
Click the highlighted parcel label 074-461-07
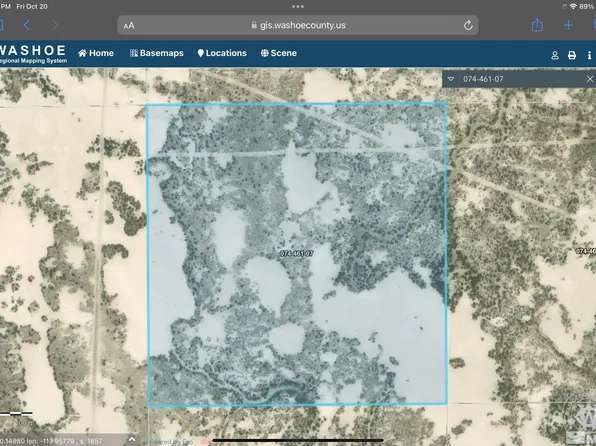pos(296,254)
